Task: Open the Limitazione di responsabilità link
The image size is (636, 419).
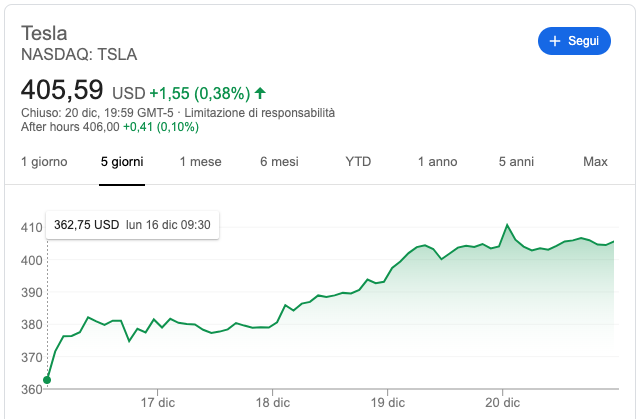Action: point(267,113)
